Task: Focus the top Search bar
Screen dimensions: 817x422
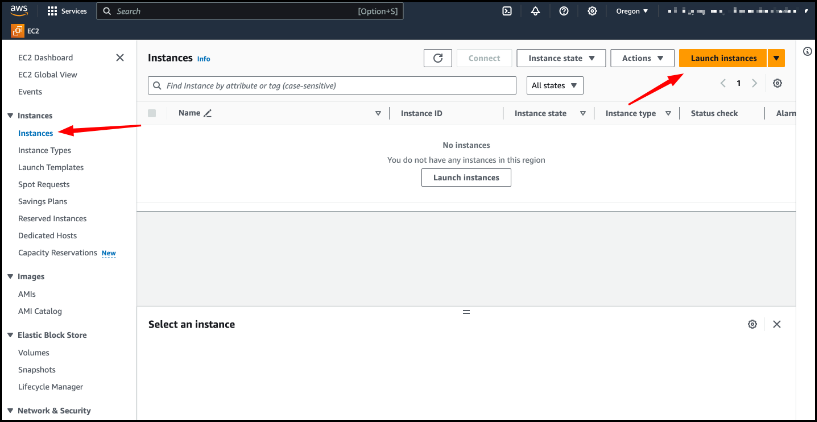Action: 250,11
